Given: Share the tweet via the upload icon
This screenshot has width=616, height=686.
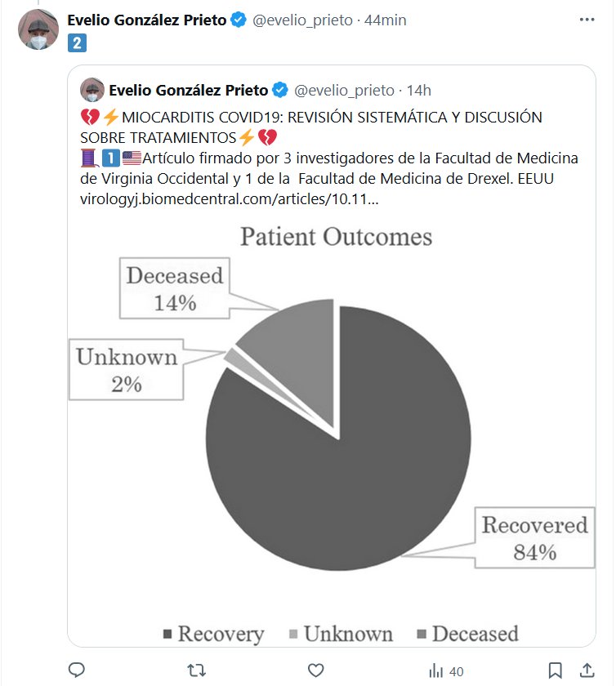Looking at the screenshot, I should tap(587, 670).
